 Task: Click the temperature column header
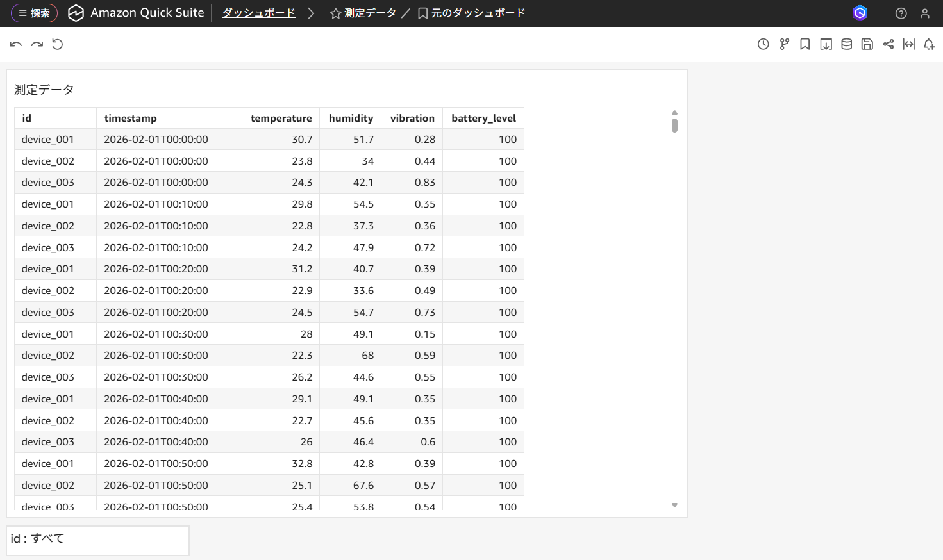[x=281, y=118]
